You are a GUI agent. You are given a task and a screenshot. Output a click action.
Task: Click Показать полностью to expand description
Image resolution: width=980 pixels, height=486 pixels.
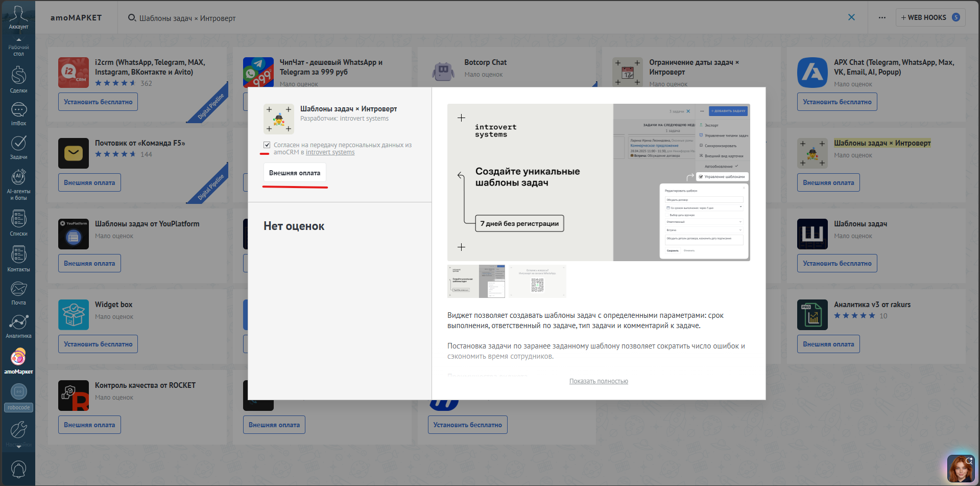599,381
